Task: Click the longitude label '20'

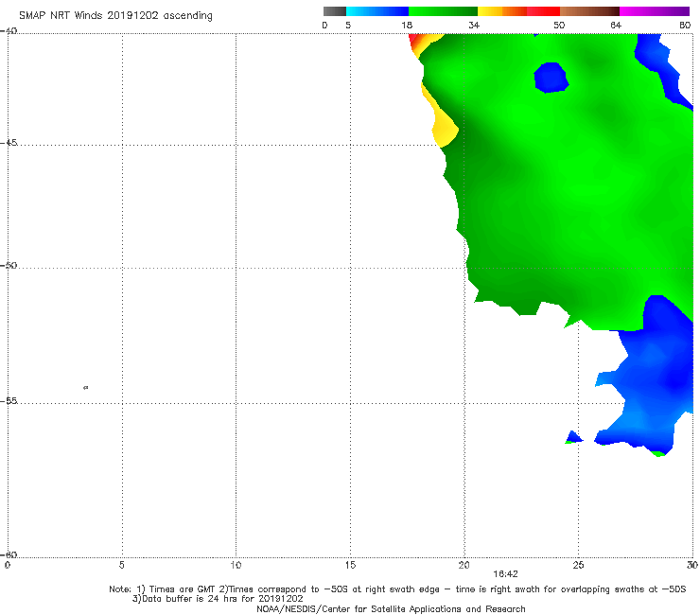Action: (x=464, y=565)
